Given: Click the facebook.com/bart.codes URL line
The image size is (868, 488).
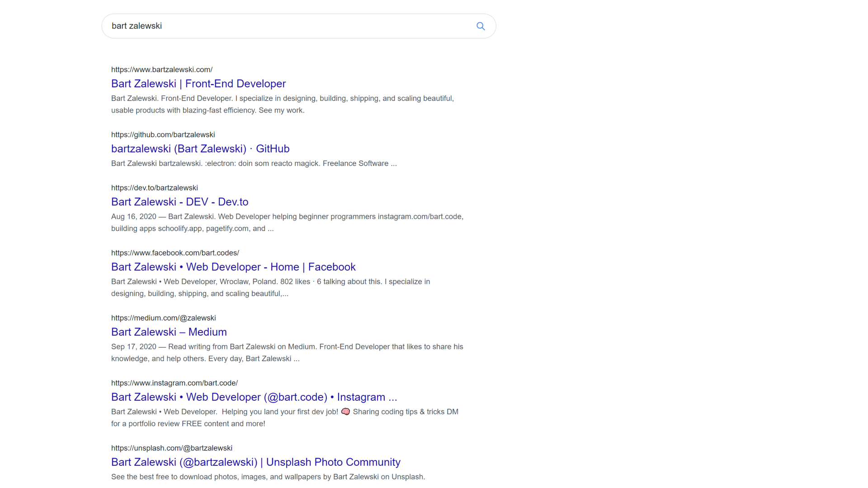Looking at the screenshot, I should coord(175,253).
